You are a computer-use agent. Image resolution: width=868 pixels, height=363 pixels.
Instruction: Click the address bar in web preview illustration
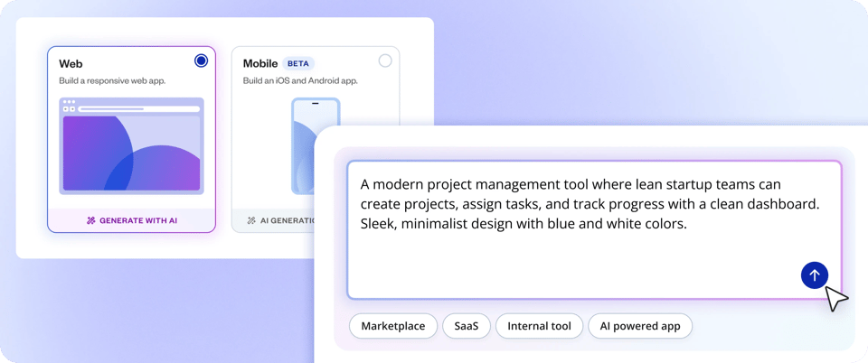137,108
